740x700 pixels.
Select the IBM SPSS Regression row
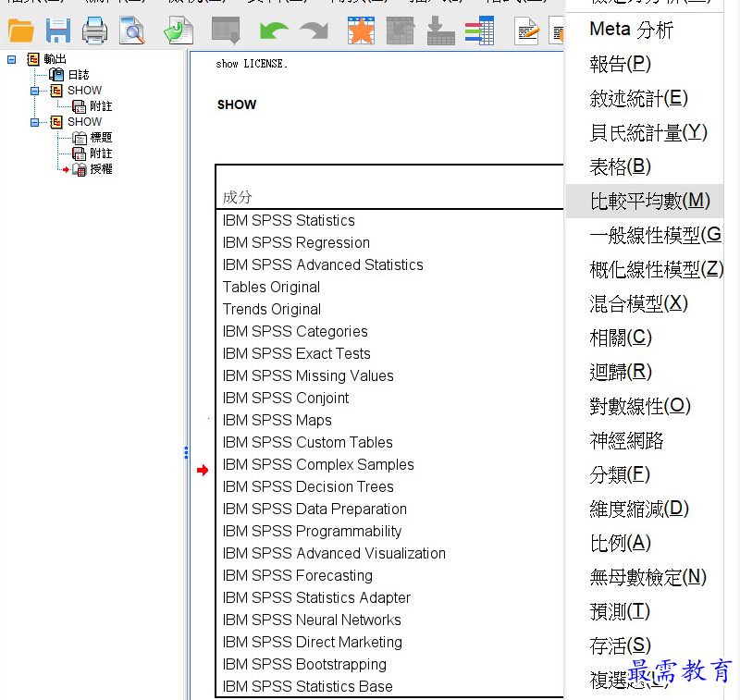coord(296,242)
